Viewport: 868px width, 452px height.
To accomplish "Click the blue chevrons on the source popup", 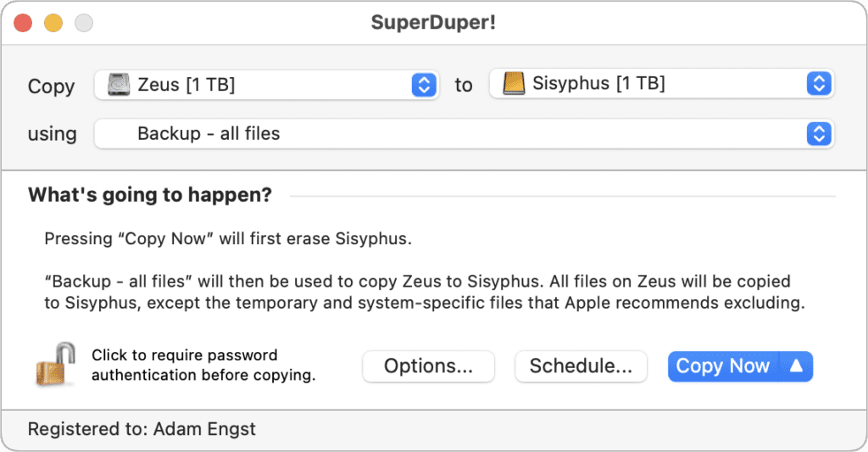I will pos(423,85).
